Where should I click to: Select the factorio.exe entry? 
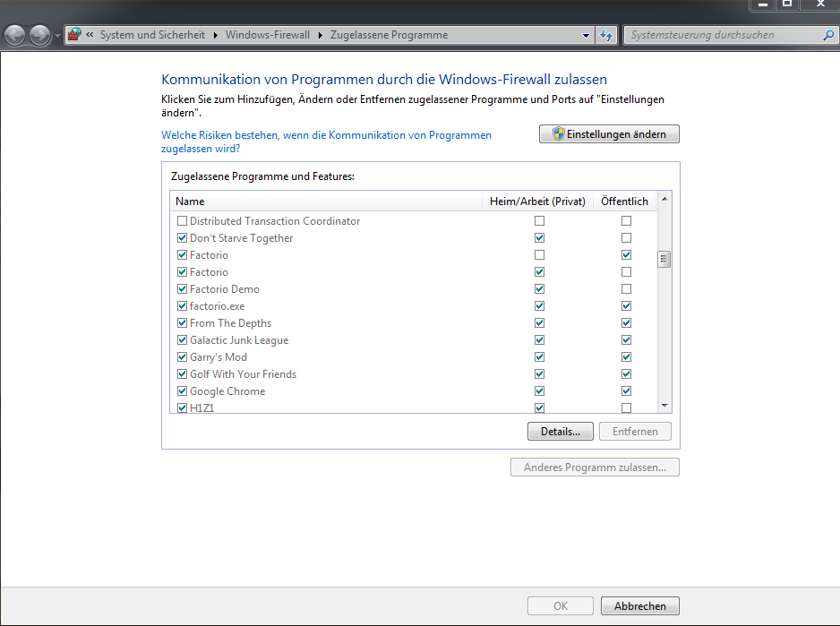[217, 306]
